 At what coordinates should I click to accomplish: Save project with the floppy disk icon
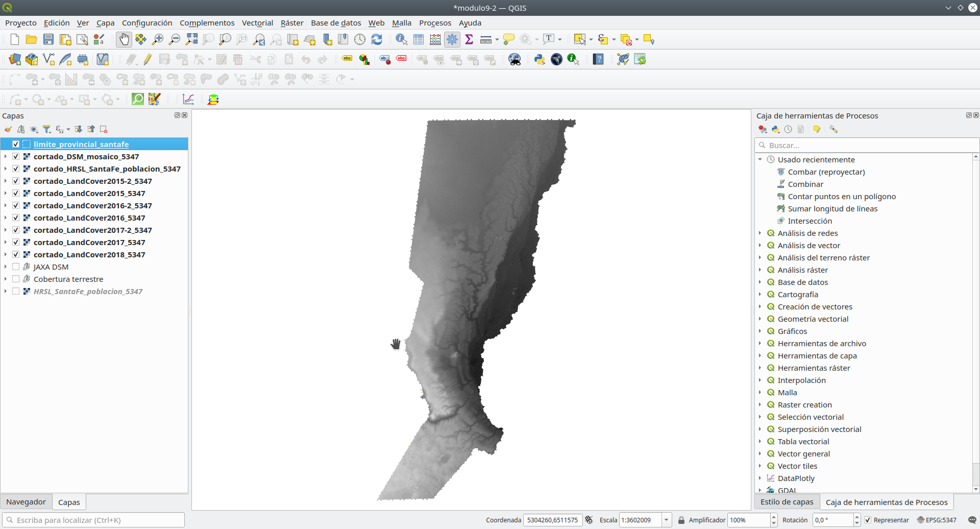[x=48, y=39]
